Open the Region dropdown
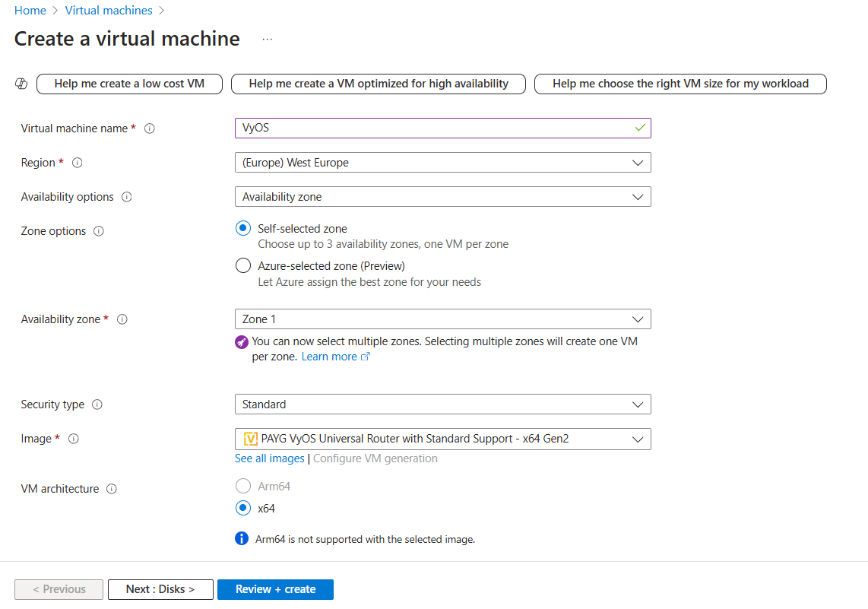Image resolution: width=868 pixels, height=609 pixels. (638, 162)
